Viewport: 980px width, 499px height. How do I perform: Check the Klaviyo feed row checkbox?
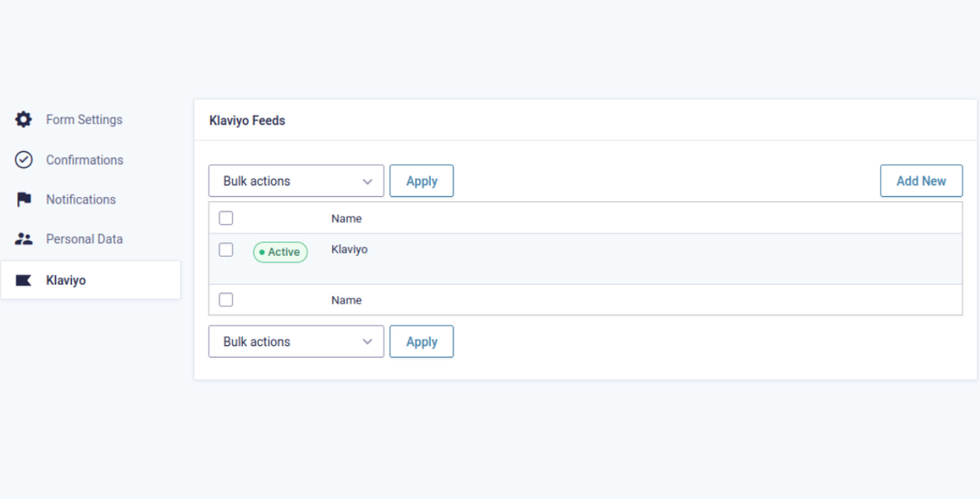[x=226, y=249]
